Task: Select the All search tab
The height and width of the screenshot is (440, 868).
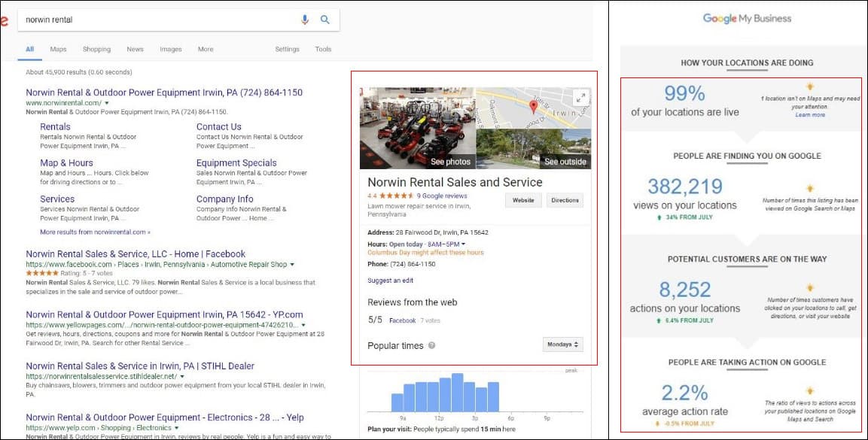Action: point(30,49)
